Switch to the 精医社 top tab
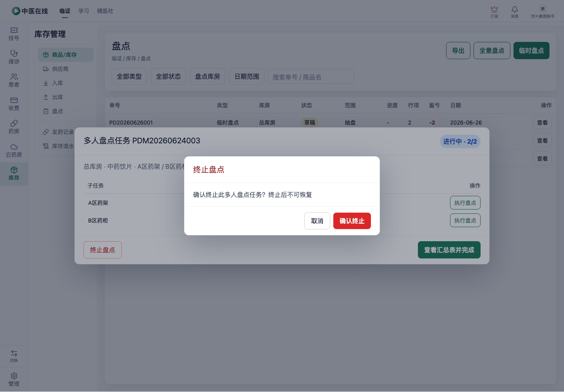 [x=105, y=11]
